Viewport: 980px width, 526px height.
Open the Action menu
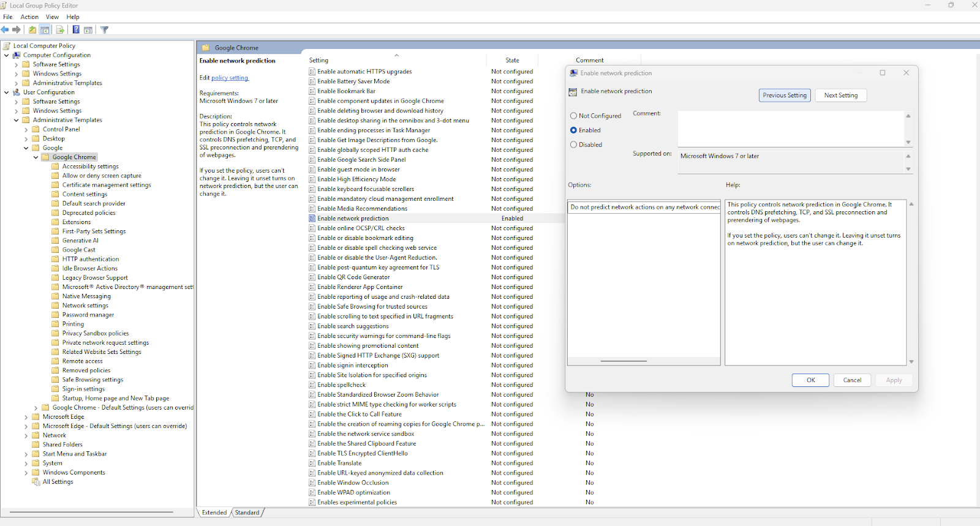29,17
